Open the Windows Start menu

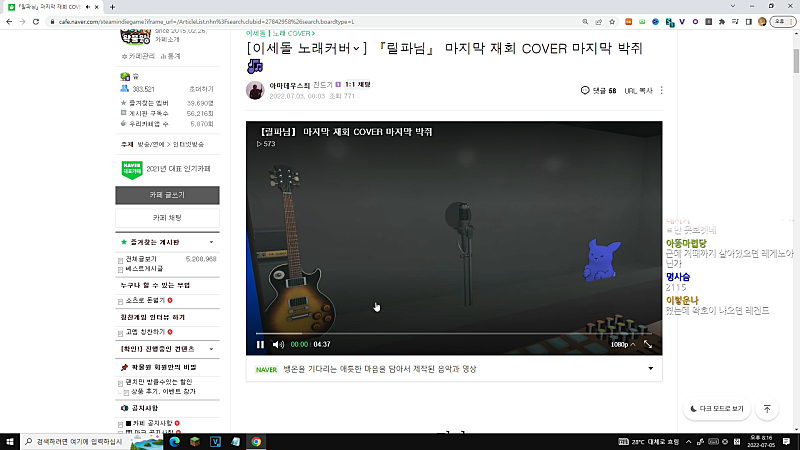point(10,442)
